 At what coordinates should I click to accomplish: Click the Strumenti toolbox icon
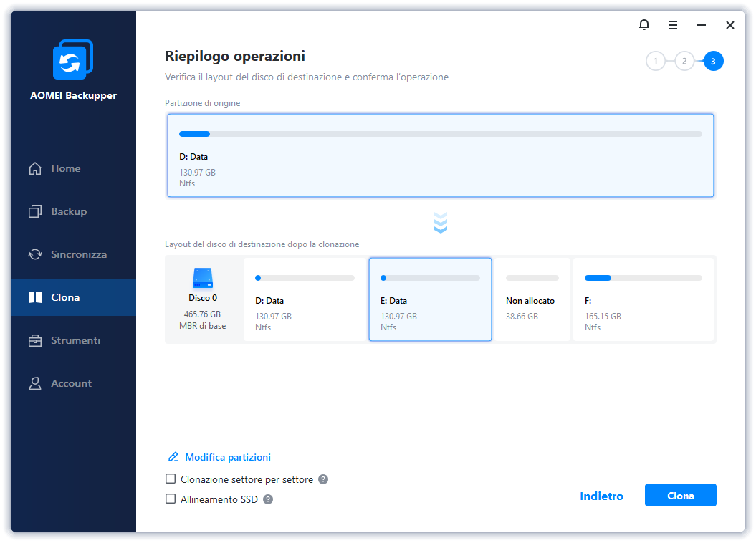click(34, 340)
